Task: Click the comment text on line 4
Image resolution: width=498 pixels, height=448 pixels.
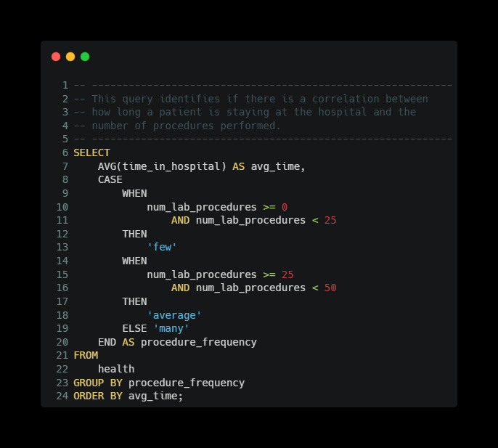Action: pos(186,126)
